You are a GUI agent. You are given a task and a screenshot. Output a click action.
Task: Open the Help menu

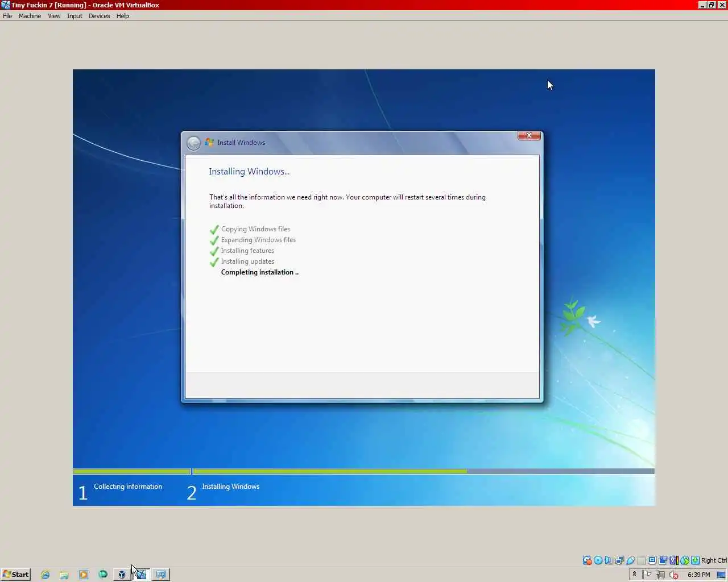(x=122, y=16)
